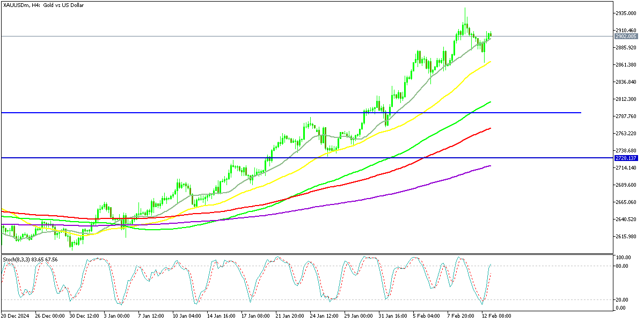
Task: Click the 2615.980 price axis label
Action: (x=626, y=236)
